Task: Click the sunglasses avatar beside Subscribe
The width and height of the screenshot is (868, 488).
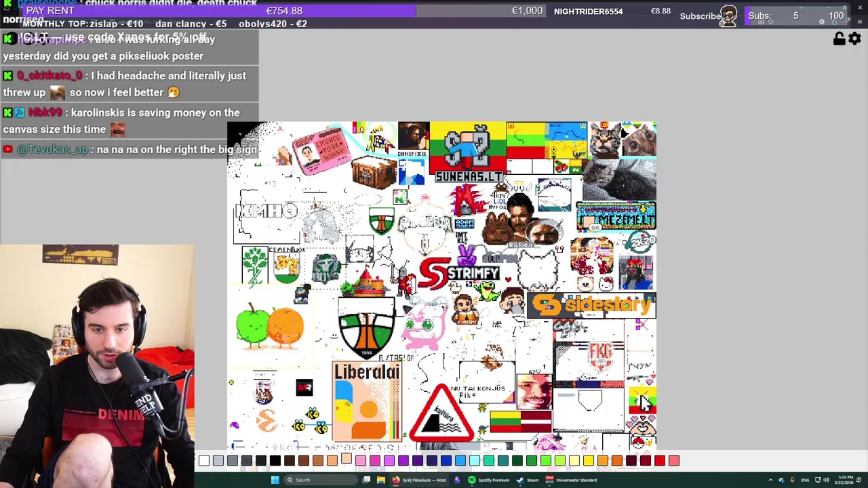Action: (729, 15)
